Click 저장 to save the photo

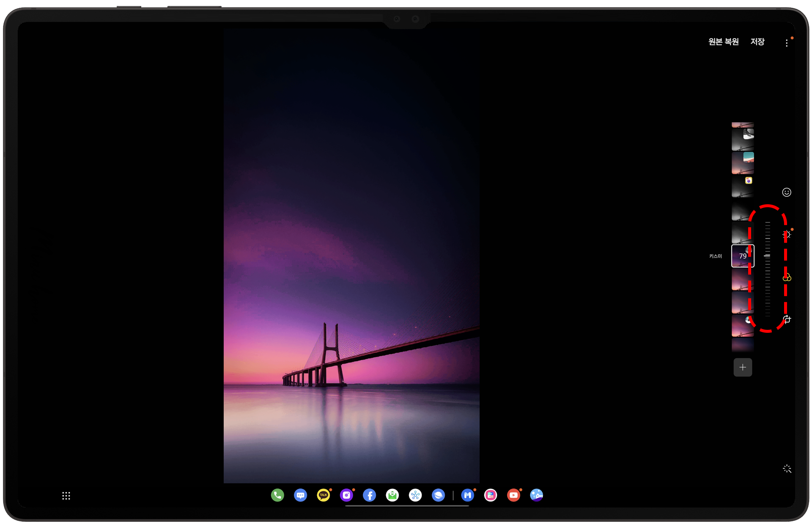[x=757, y=41]
